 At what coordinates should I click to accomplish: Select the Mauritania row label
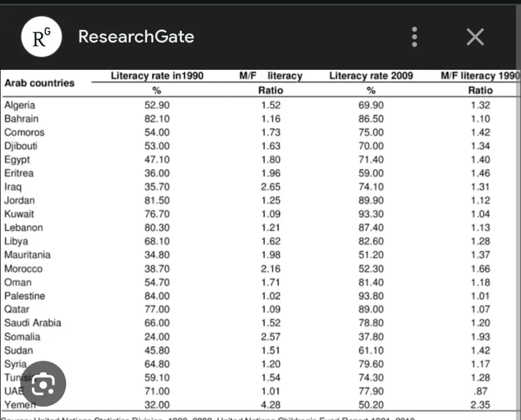(x=27, y=255)
